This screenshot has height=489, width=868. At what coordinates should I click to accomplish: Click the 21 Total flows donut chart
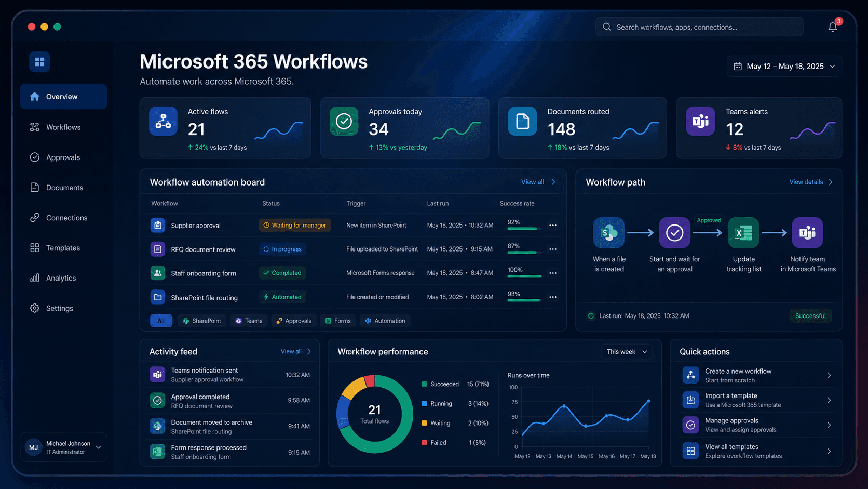click(x=375, y=414)
